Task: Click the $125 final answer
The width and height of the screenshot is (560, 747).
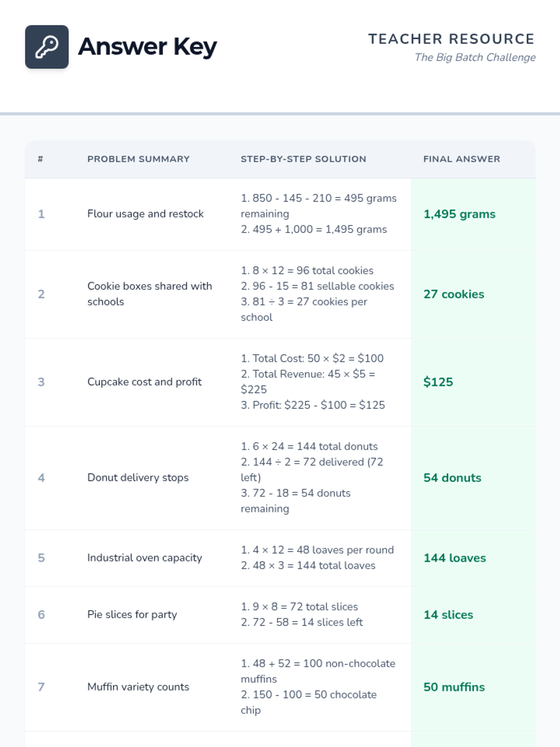Action: (x=438, y=382)
